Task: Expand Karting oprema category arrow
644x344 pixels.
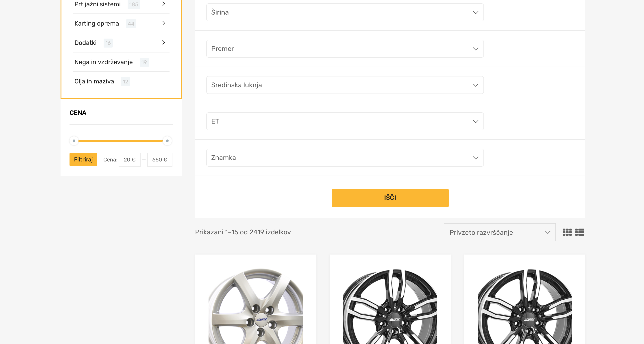Action: (163, 23)
